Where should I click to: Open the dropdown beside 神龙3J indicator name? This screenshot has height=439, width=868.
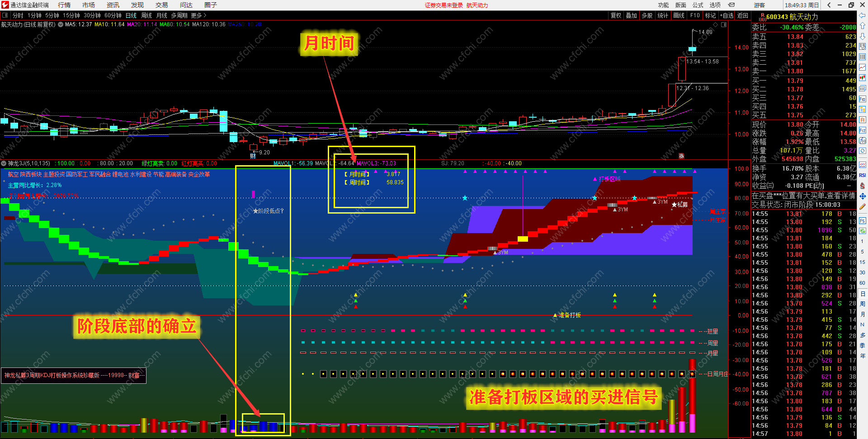pyautogui.click(x=4, y=163)
